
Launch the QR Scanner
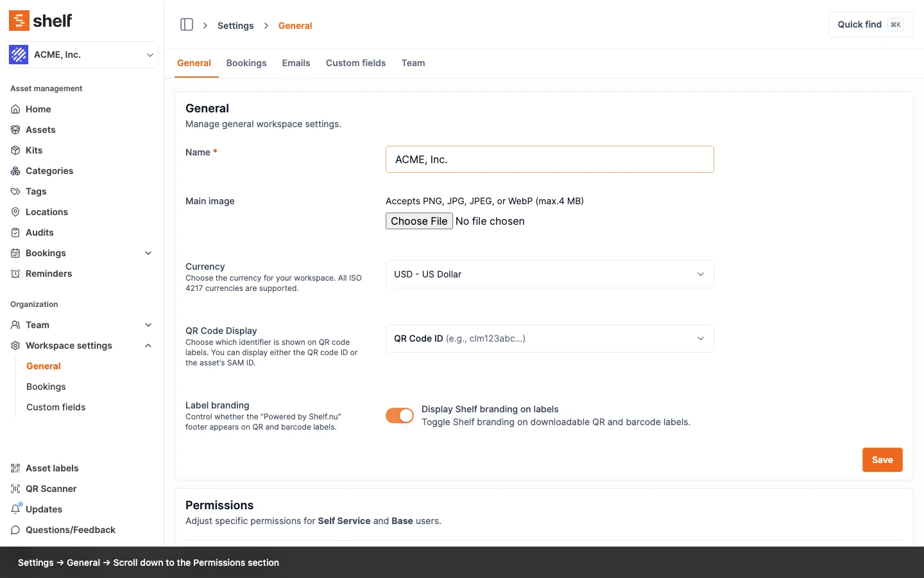[51, 489]
